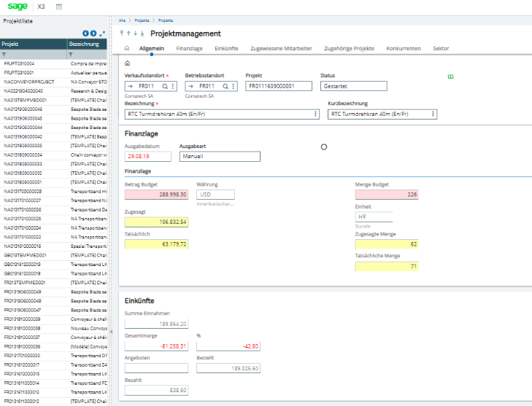This screenshot has width=532, height=406.
Task: Click the Bestellt value 189.025,60
Action: (228, 368)
